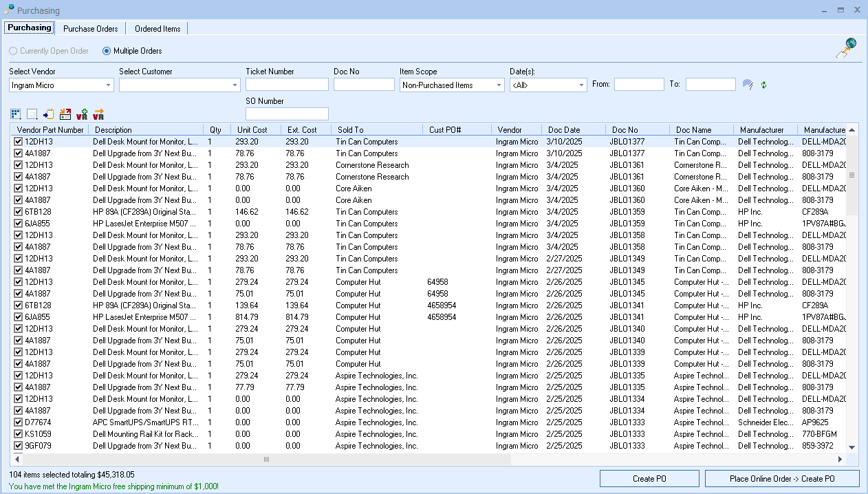Viewport: 868px width, 494px height.
Task: Switch to the Purchase Orders tab
Action: [91, 29]
